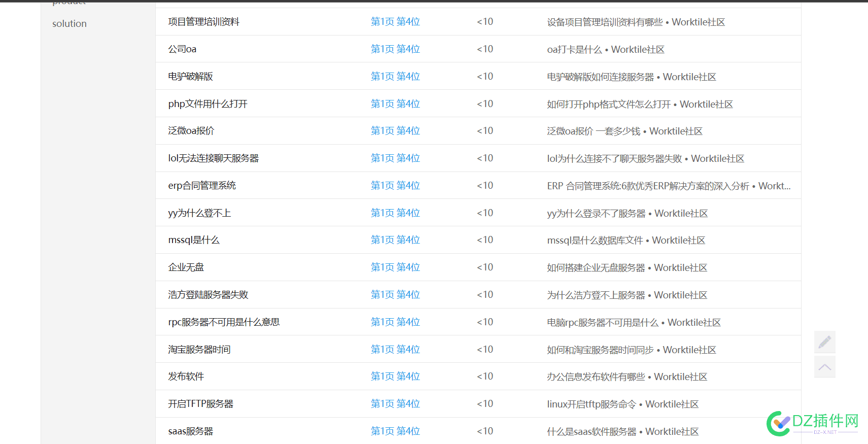
Task: Select keyword mssql是什么
Action: coord(194,240)
